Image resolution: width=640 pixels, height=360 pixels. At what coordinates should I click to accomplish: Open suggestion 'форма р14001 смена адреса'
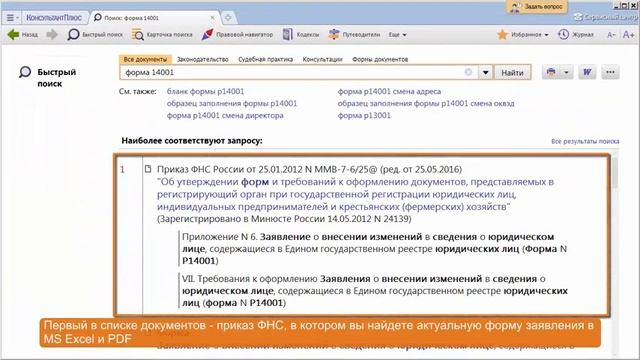point(389,91)
